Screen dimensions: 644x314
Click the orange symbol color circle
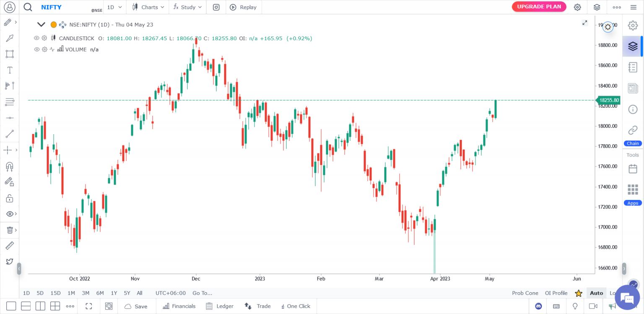click(54, 25)
